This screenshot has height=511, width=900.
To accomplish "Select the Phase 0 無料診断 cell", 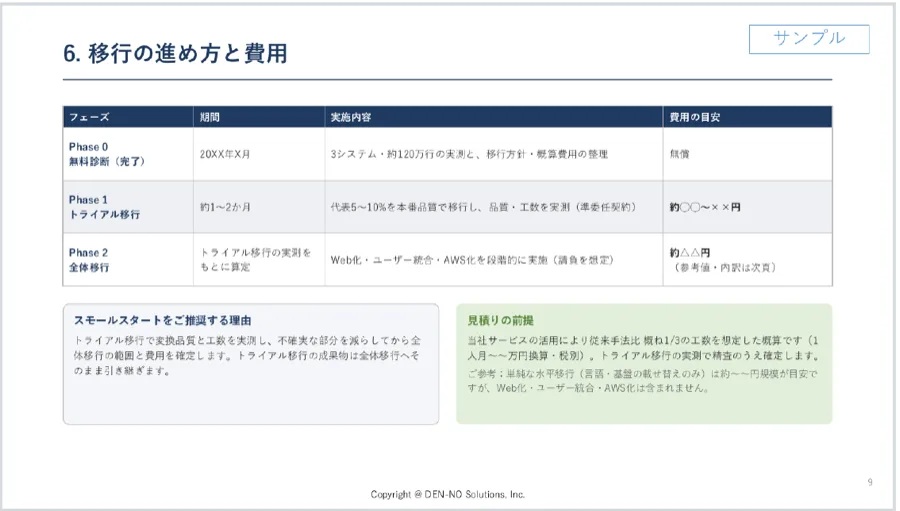I will 128,154.
